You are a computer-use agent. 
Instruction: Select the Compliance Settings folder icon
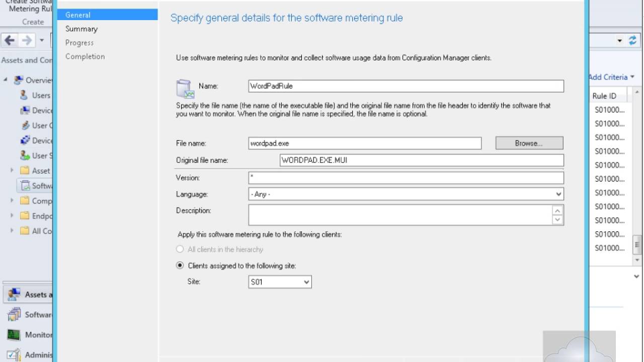coord(24,201)
